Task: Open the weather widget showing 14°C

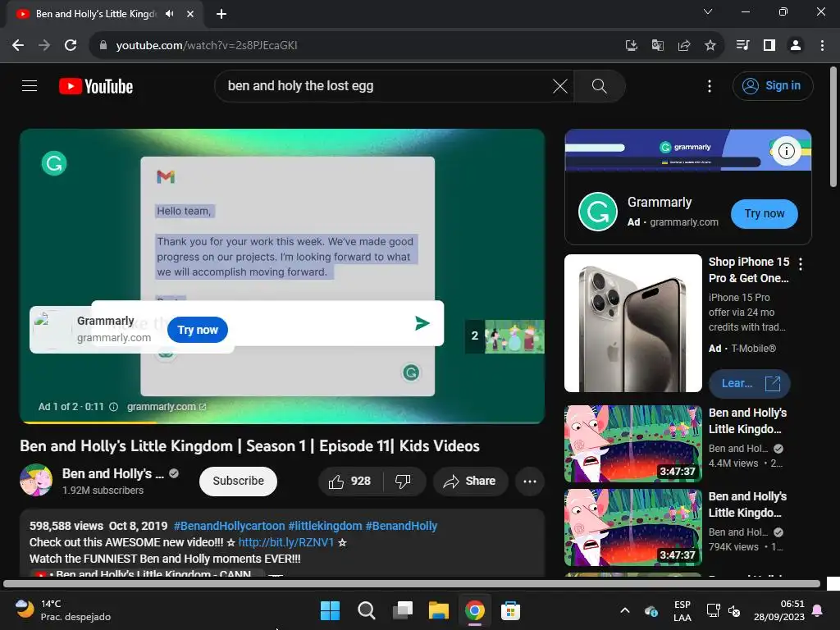Action: click(x=62, y=610)
